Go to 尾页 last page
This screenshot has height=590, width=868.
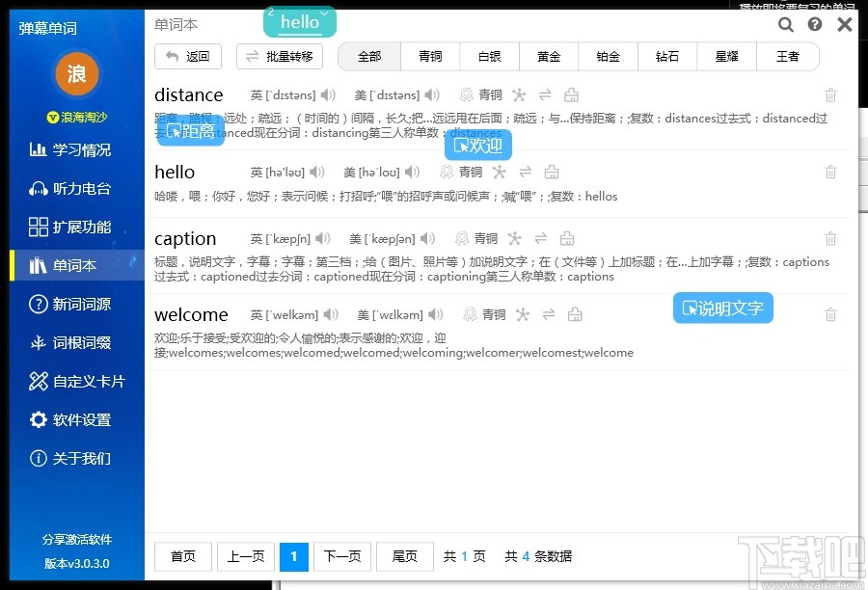coord(404,556)
